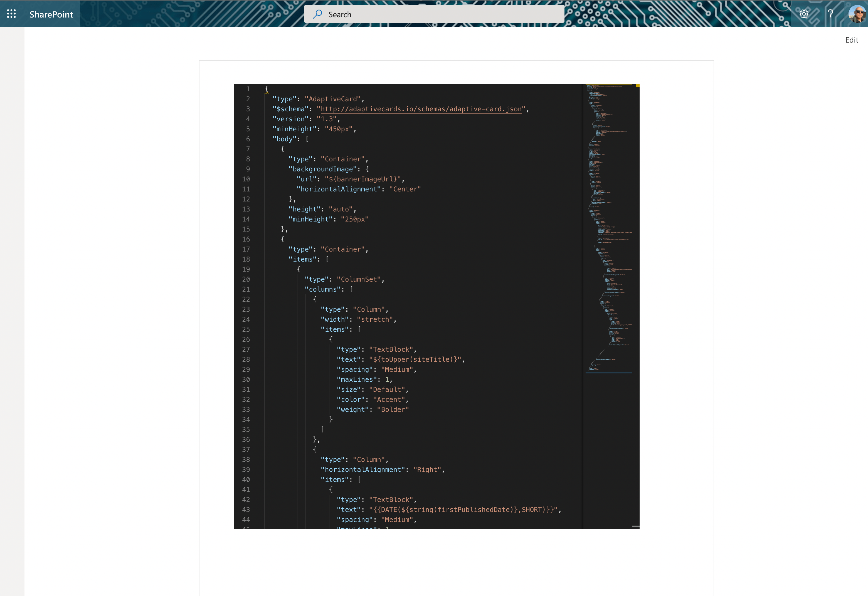Click the "Bolder" weight value
868x596 pixels.
[393, 410]
